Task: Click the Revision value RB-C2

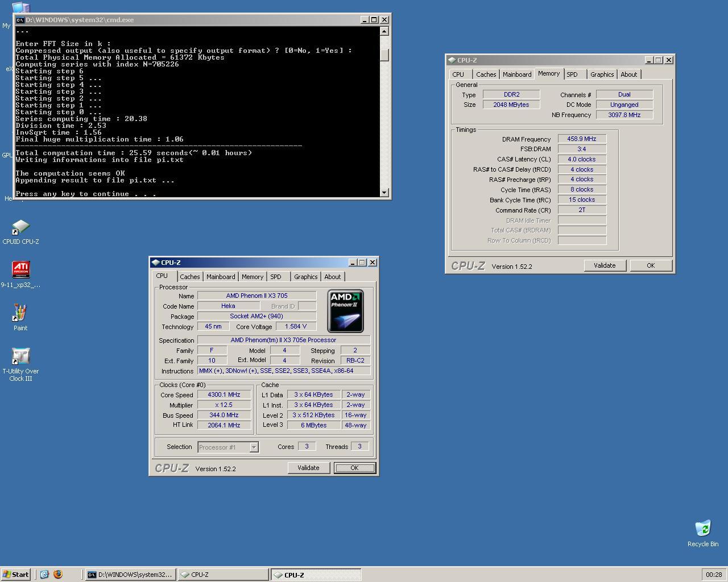Action: pyautogui.click(x=355, y=360)
